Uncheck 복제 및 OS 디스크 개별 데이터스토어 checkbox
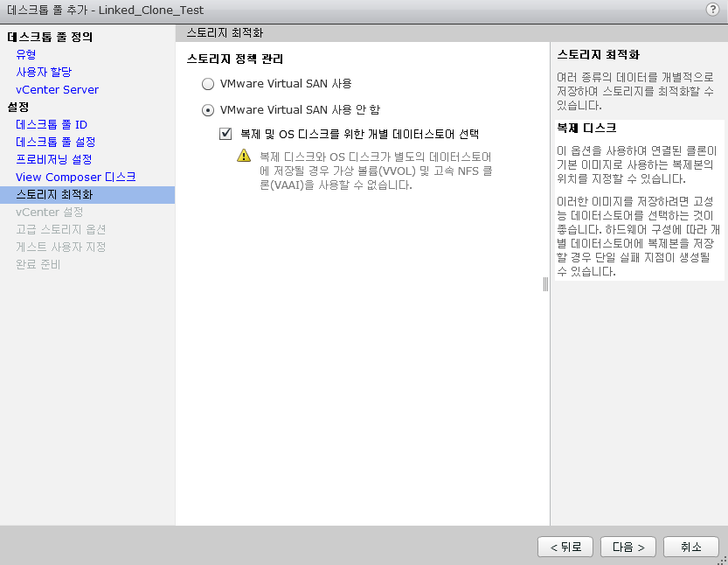 (x=225, y=134)
